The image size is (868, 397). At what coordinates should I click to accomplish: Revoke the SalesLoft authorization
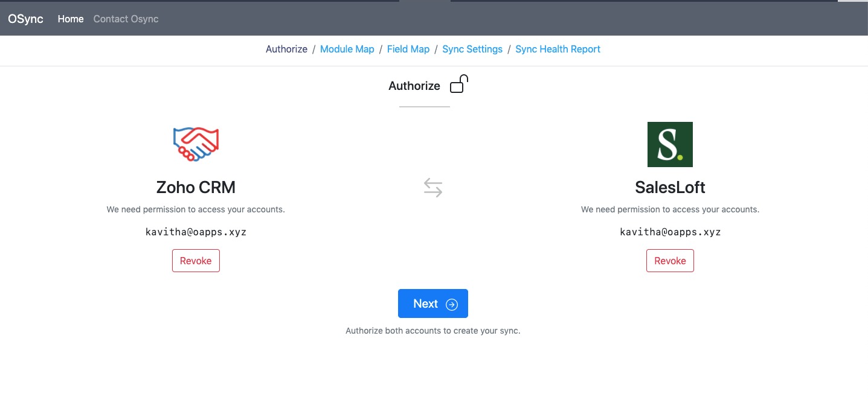pos(670,261)
